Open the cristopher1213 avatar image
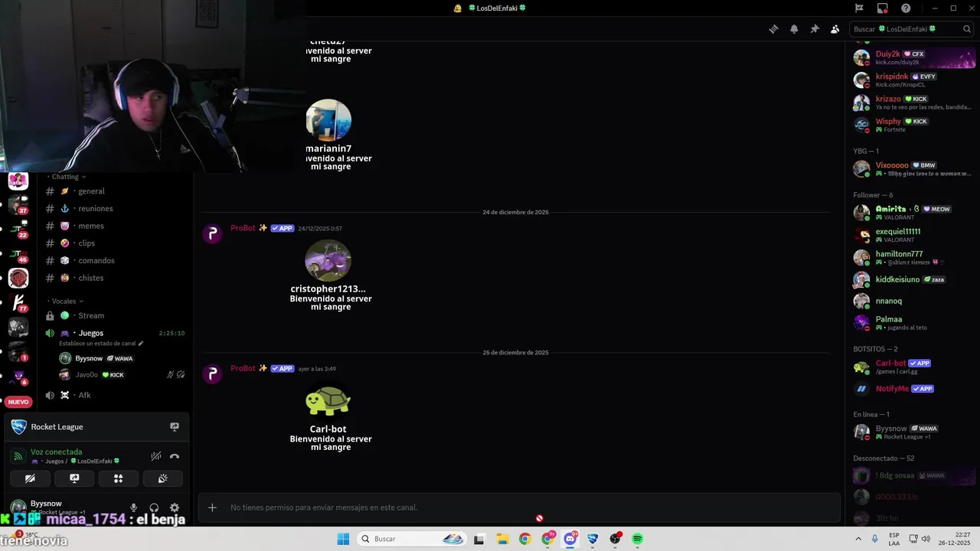Image resolution: width=980 pixels, height=551 pixels. coord(328,261)
